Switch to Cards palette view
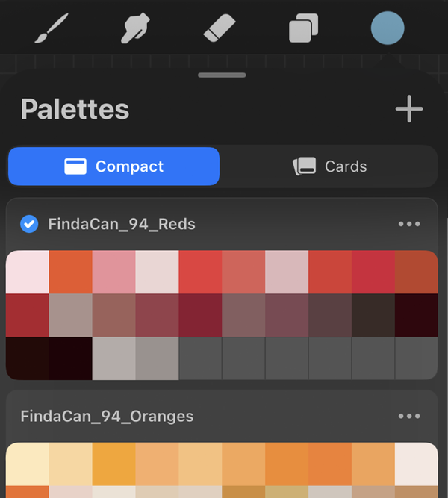448x498 pixels. click(x=329, y=166)
